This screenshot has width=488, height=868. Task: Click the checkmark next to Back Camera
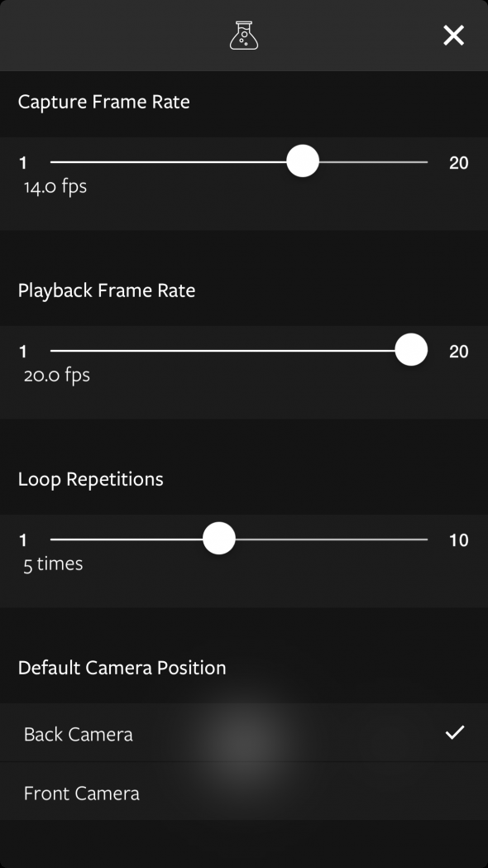[x=455, y=732]
